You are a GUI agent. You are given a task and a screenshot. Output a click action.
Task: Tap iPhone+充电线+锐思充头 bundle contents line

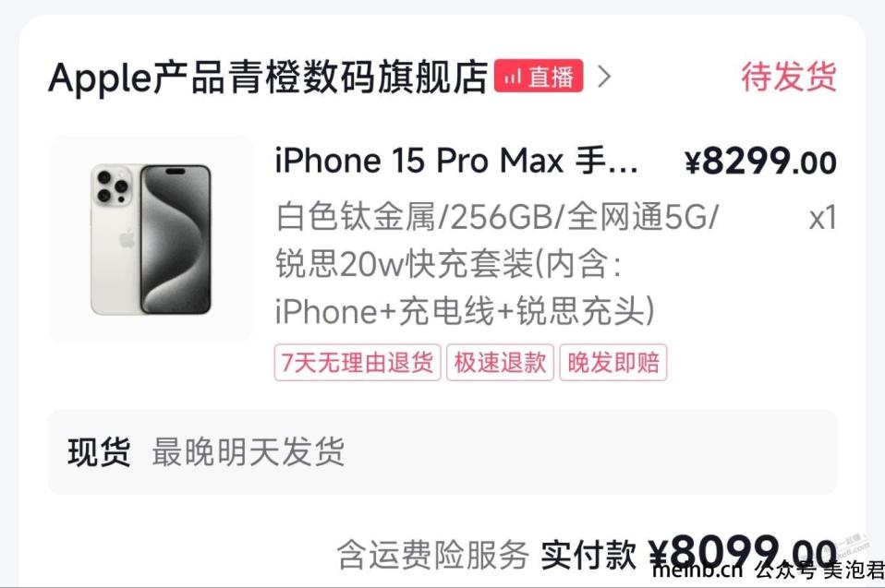click(x=465, y=311)
